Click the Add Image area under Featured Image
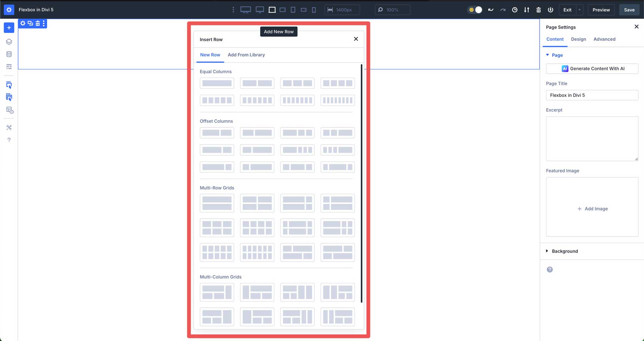The image size is (644, 341). [592, 208]
